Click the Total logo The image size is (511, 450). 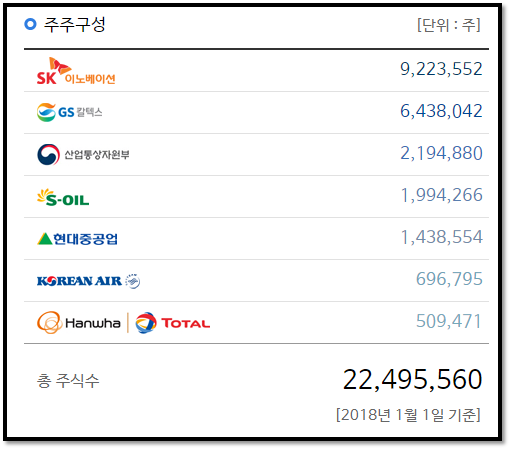tap(173, 323)
